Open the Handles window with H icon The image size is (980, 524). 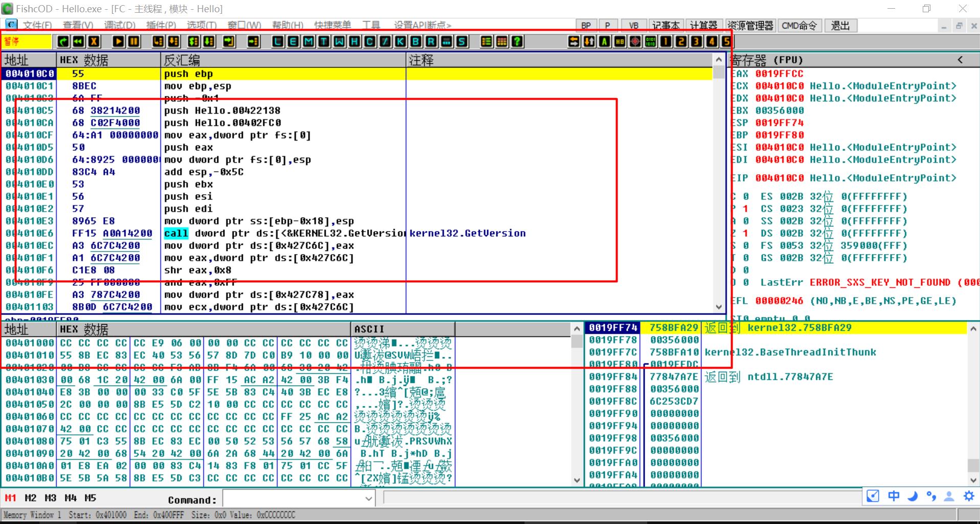tap(354, 42)
